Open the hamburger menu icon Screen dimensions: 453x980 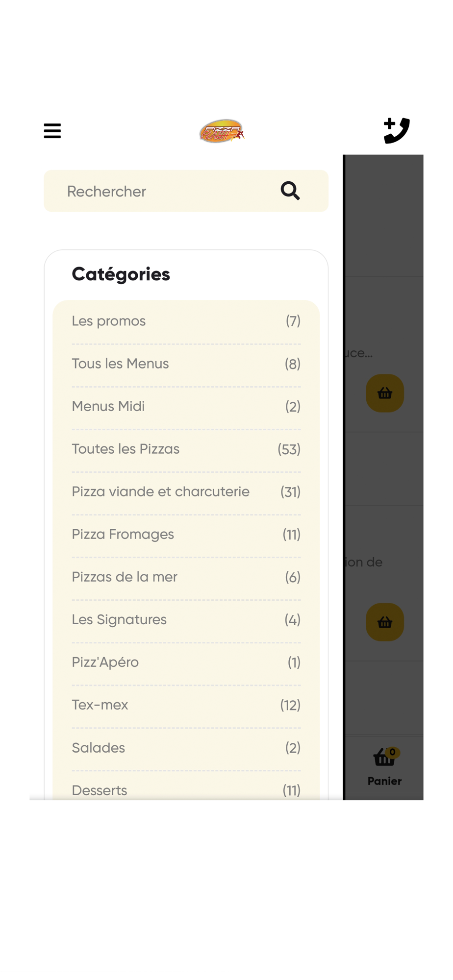coord(52,131)
